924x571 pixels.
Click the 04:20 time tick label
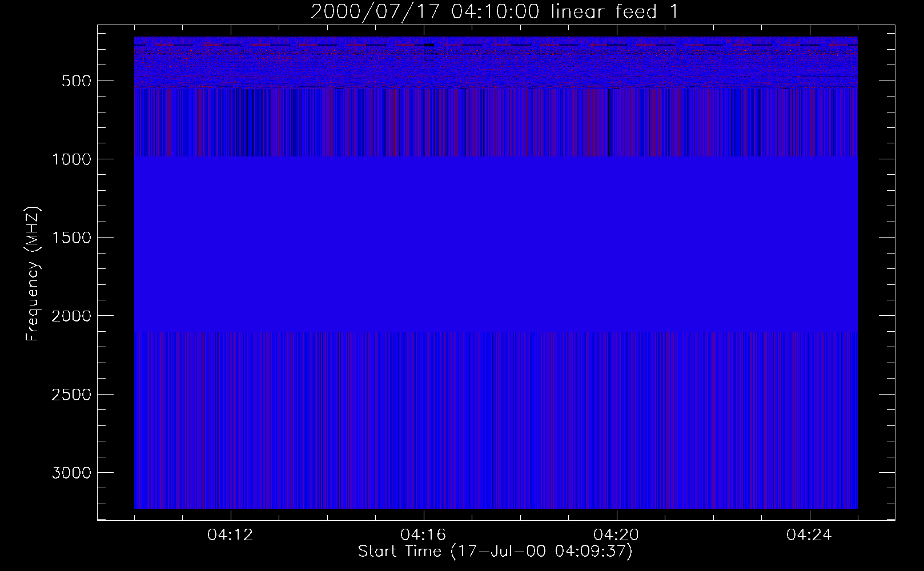616,535
